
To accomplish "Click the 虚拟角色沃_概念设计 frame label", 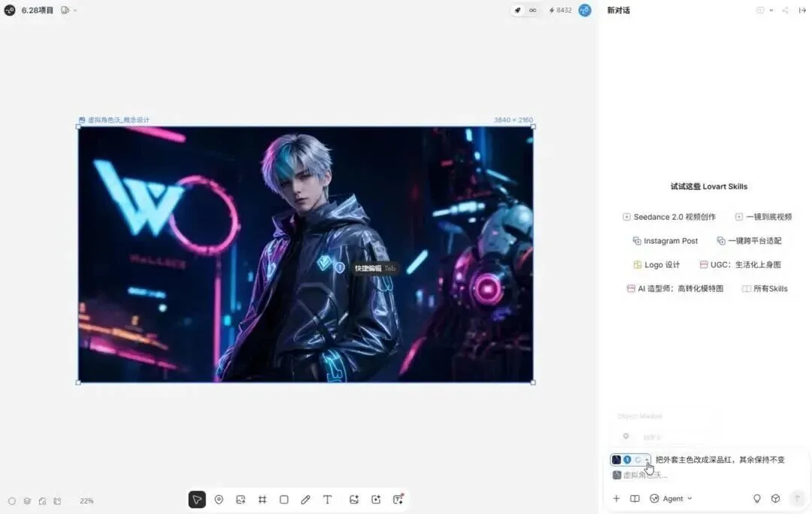I will 114,120.
